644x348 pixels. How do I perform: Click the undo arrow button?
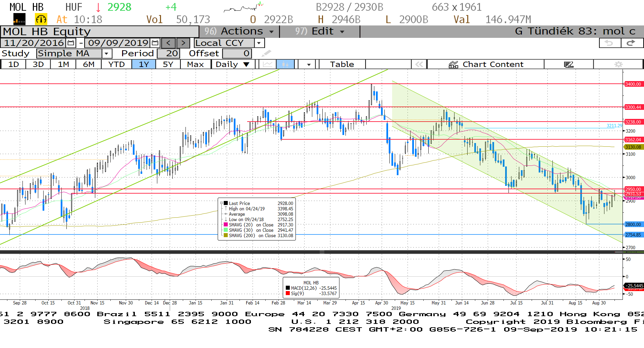[610, 43]
